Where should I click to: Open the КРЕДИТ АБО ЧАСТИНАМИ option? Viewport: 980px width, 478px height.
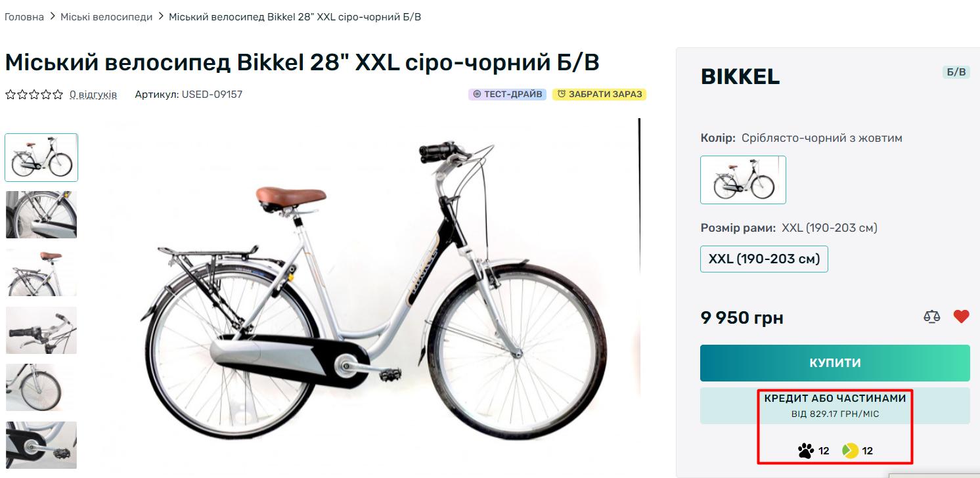tap(835, 405)
